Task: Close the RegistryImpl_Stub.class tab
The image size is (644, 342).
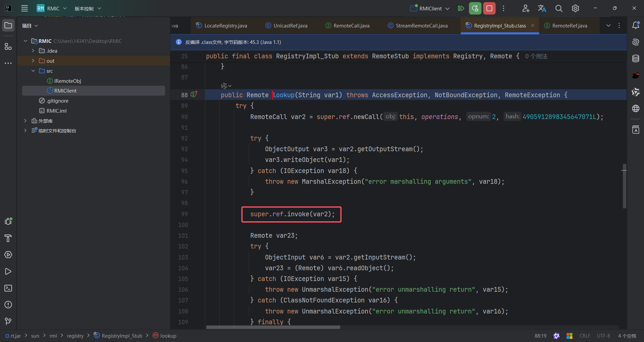Action: (533, 25)
